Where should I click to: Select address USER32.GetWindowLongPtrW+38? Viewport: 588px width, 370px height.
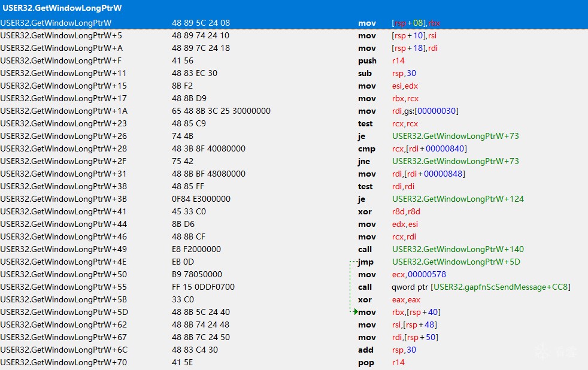tap(63, 186)
